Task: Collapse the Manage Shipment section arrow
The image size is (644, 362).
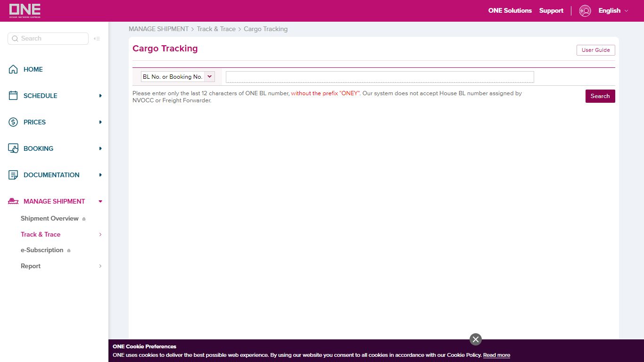Action: pyautogui.click(x=100, y=201)
